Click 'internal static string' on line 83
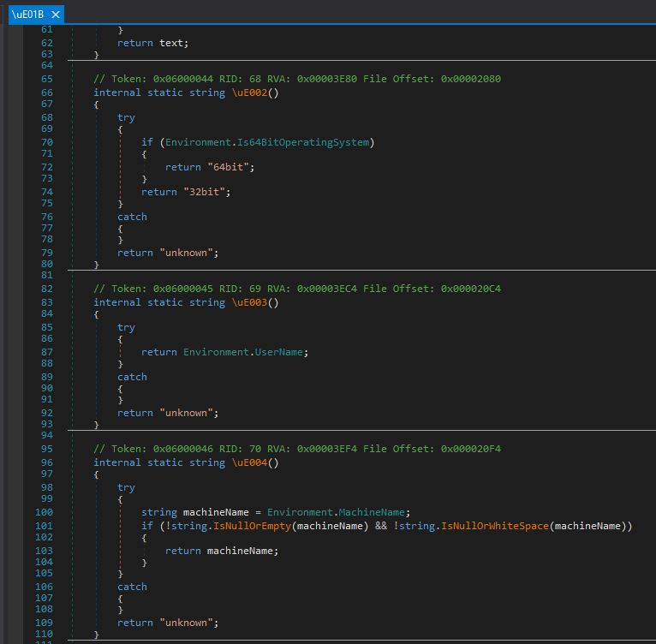The width and height of the screenshot is (656, 644). pyautogui.click(x=159, y=302)
